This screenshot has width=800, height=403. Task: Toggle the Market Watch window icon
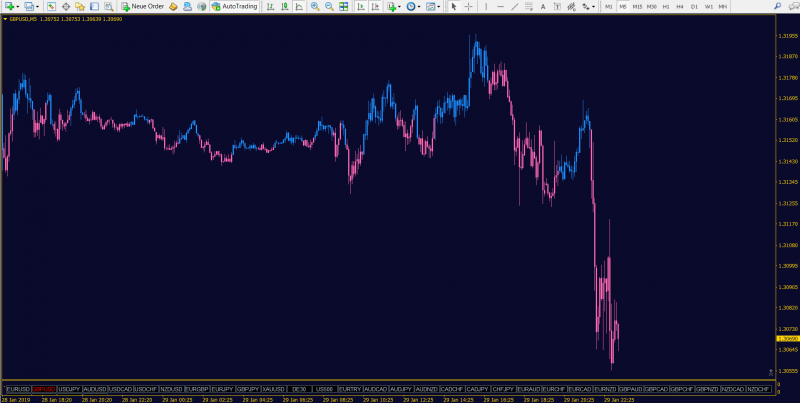(x=52, y=7)
